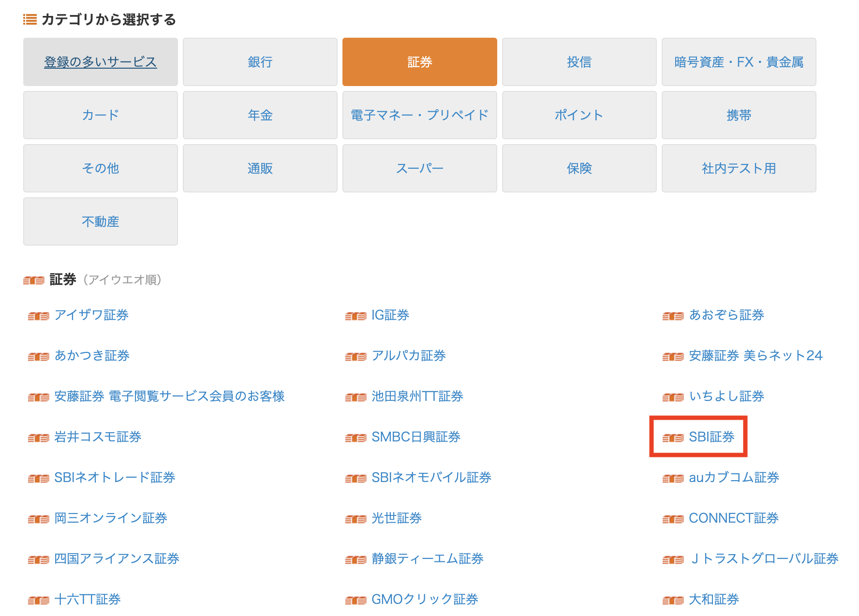This screenshot has height=616, width=859.
Task: Click the icon beside 四国アライアンス証券
Action: [39, 560]
